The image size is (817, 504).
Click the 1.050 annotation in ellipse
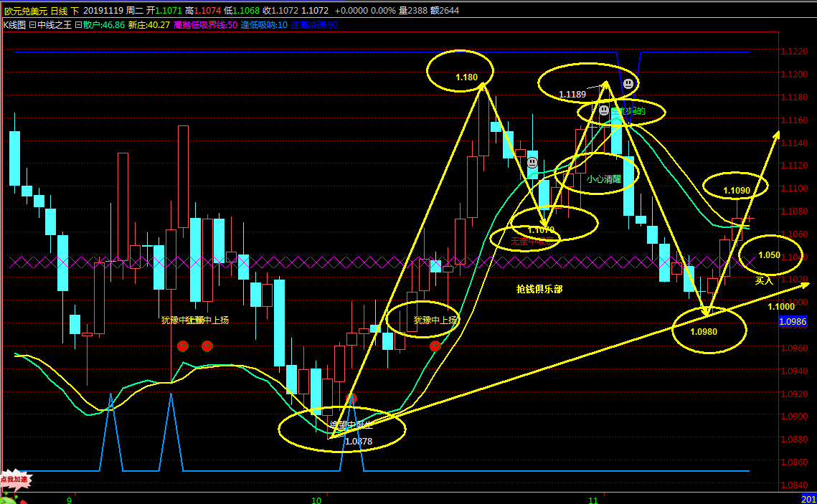[x=769, y=255]
